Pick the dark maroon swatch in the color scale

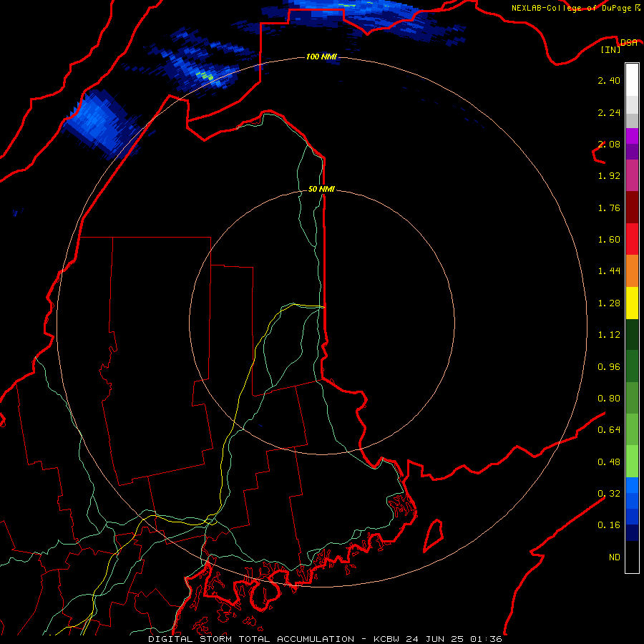(632, 208)
